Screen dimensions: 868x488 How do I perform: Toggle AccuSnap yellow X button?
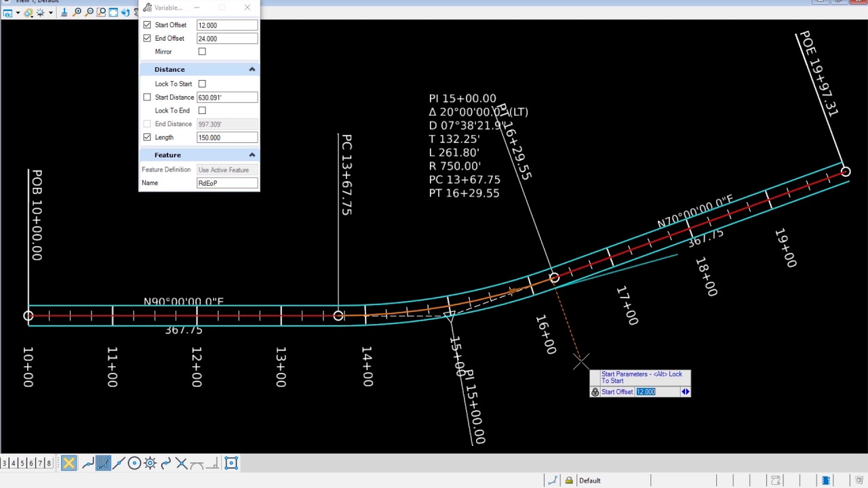(x=68, y=464)
